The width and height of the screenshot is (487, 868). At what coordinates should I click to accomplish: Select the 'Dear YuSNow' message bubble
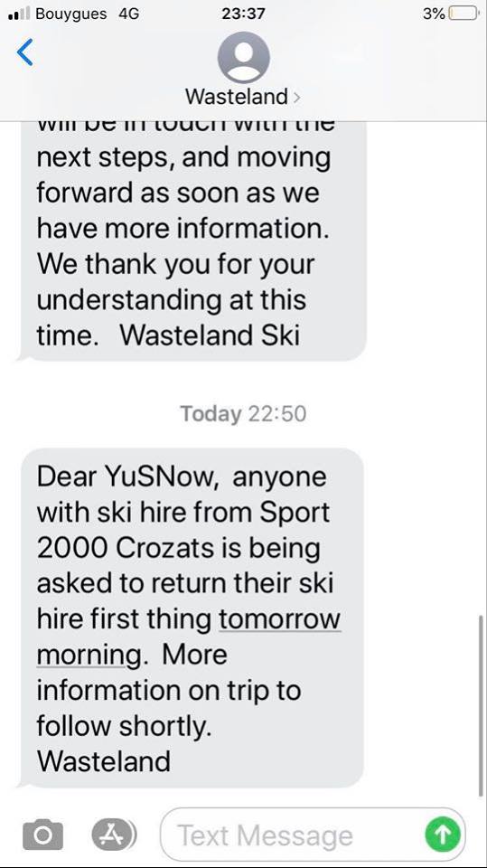(x=192, y=618)
